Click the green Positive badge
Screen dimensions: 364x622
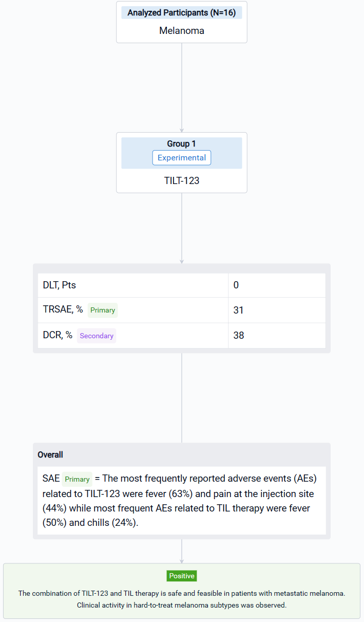coord(182,576)
